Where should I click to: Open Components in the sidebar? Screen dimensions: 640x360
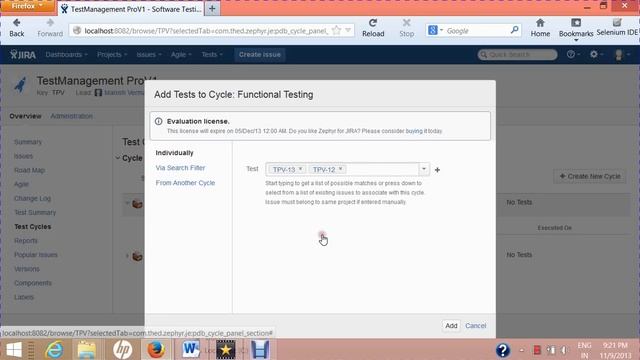click(x=33, y=283)
